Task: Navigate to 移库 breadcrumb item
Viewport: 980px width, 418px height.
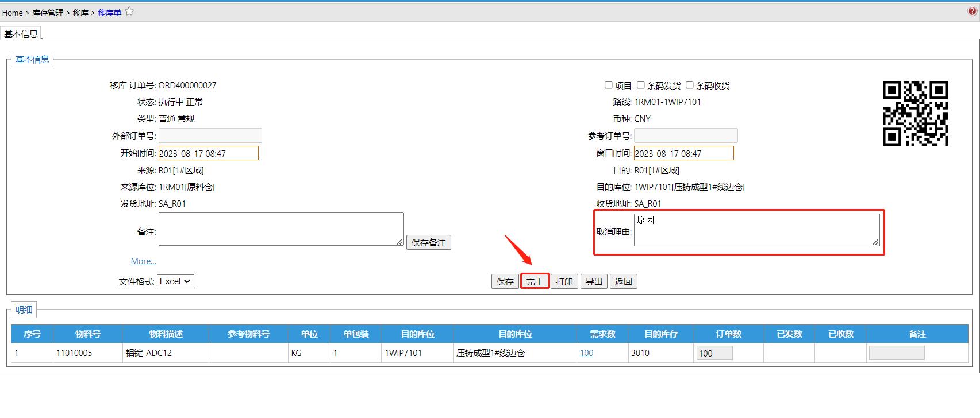Action: [x=80, y=13]
